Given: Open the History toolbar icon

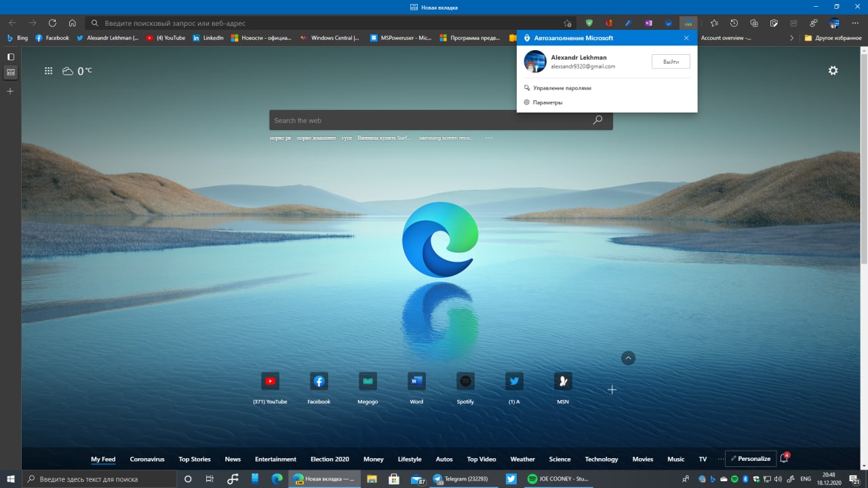Looking at the screenshot, I should (x=734, y=23).
